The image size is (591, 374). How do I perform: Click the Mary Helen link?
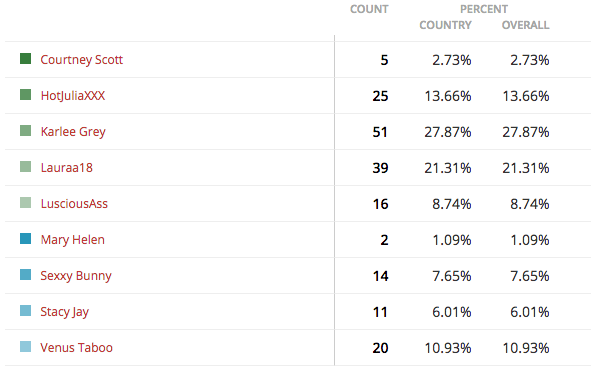(x=73, y=240)
